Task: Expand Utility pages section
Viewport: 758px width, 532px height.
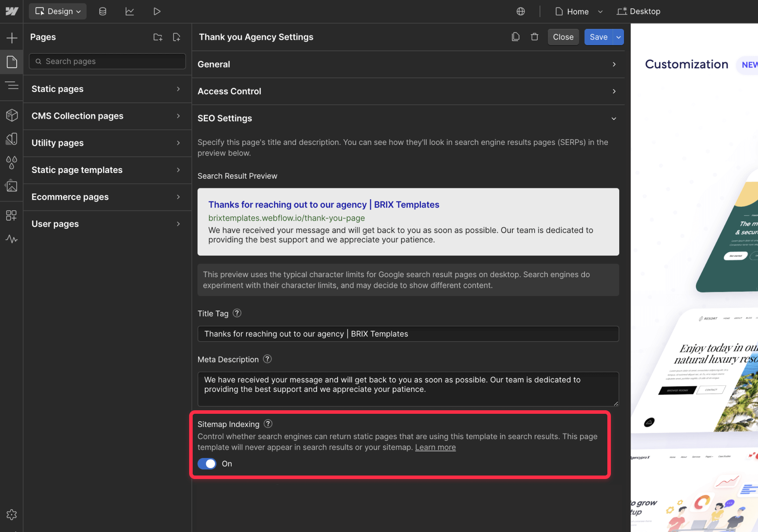Action: click(107, 143)
